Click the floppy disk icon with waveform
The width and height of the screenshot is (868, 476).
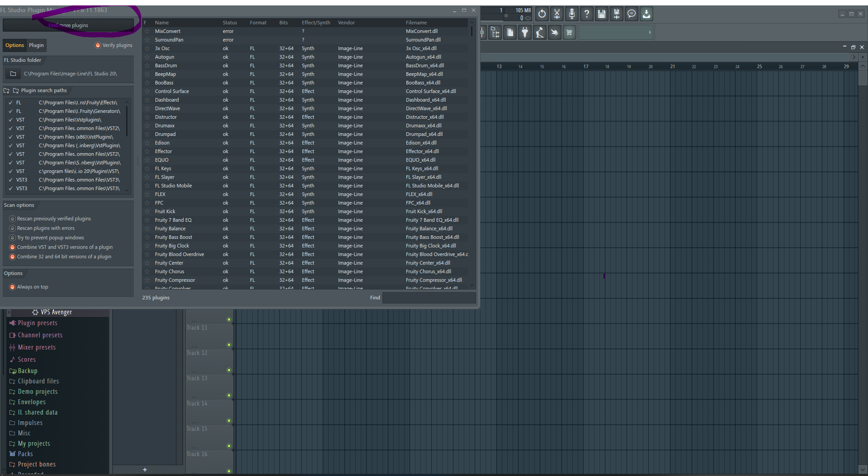tap(617, 14)
